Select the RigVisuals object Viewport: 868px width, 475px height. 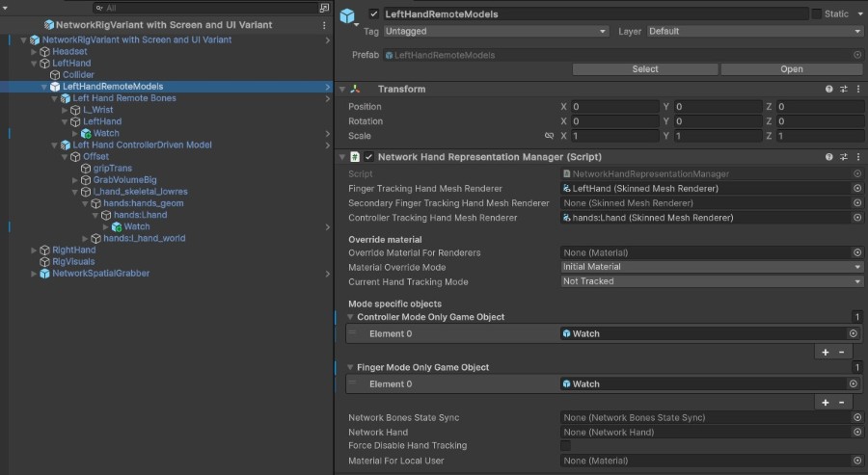73,261
